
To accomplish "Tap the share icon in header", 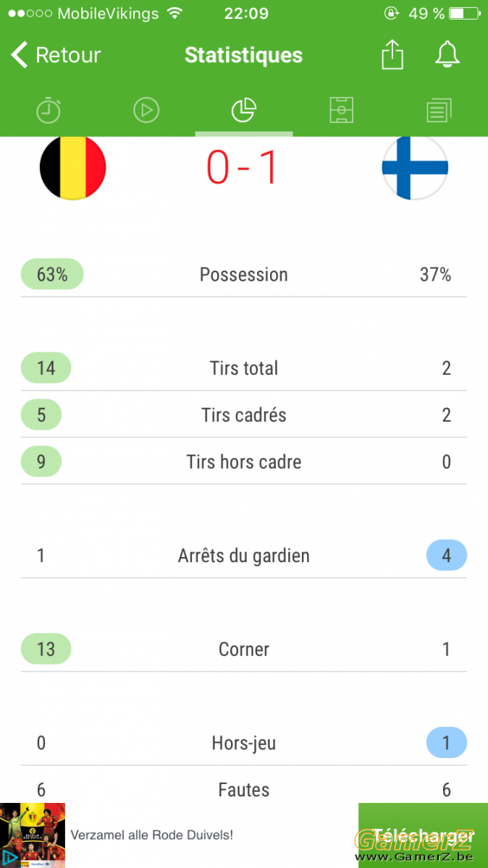I will click(x=392, y=54).
